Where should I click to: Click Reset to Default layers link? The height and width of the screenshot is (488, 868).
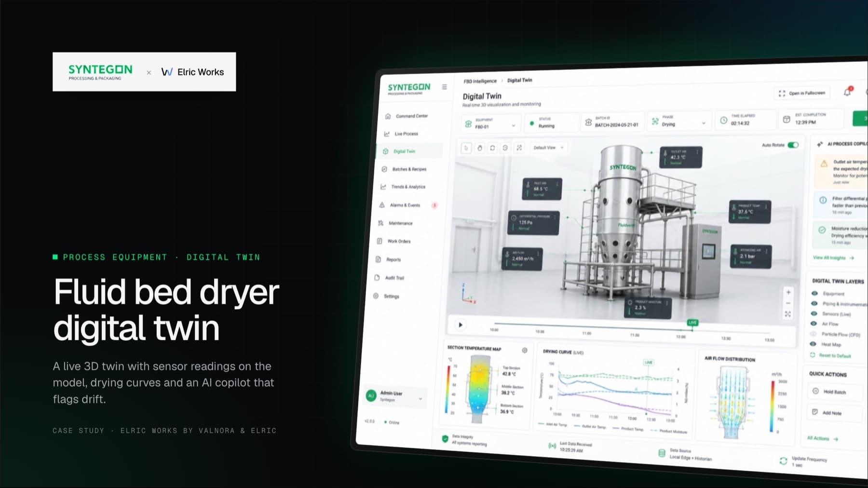click(x=830, y=355)
